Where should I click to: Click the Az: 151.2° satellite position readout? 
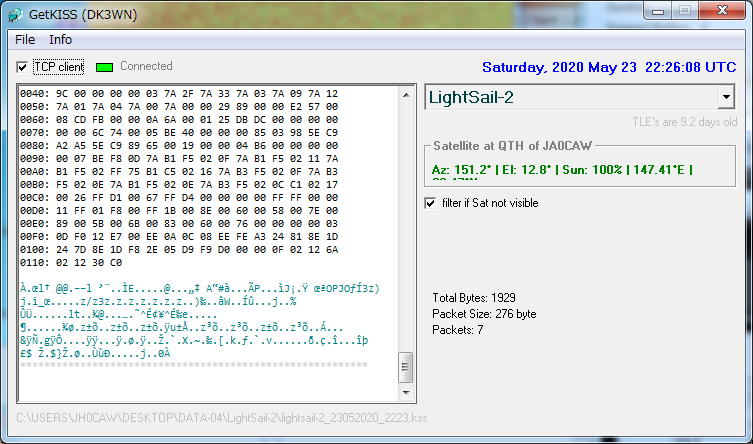[562, 170]
